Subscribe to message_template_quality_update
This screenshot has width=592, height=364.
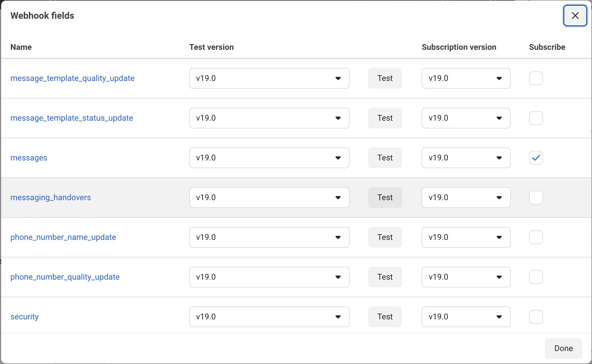[536, 78]
